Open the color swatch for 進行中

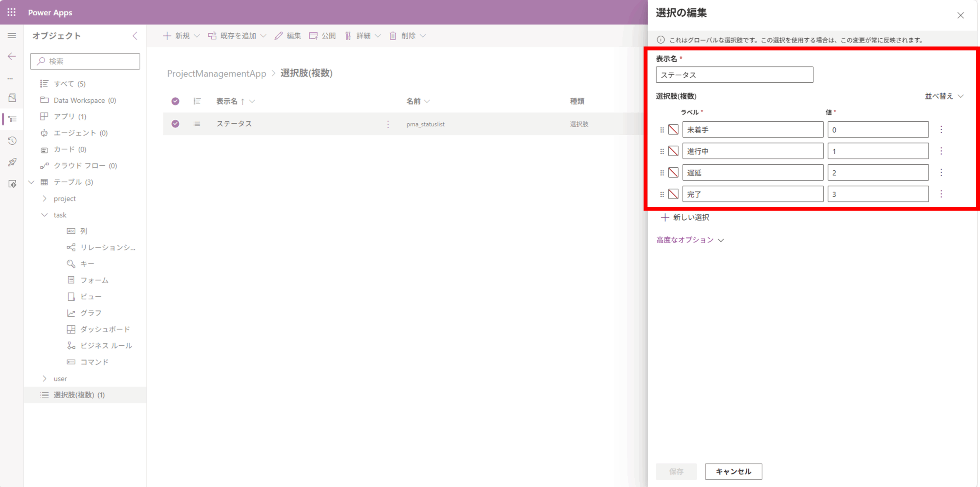tap(673, 151)
